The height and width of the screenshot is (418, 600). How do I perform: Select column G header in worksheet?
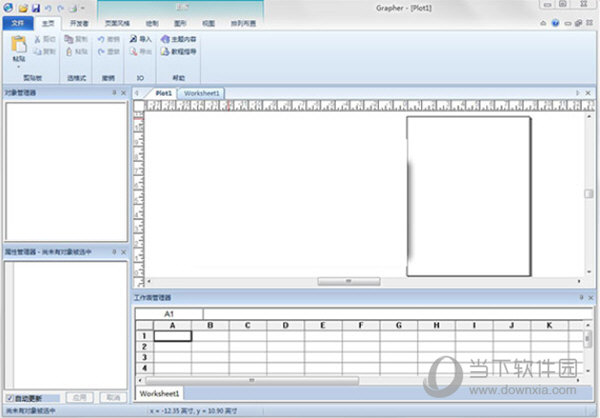[399, 325]
